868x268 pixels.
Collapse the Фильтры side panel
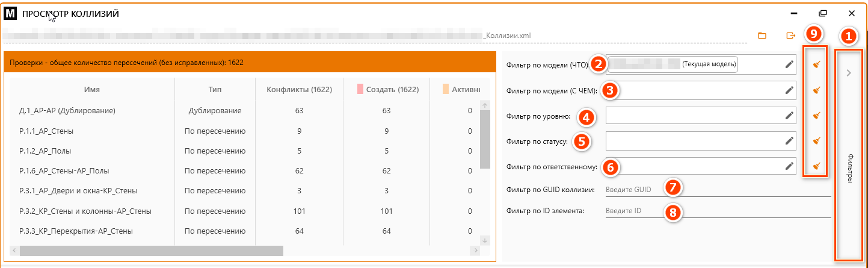click(848, 73)
